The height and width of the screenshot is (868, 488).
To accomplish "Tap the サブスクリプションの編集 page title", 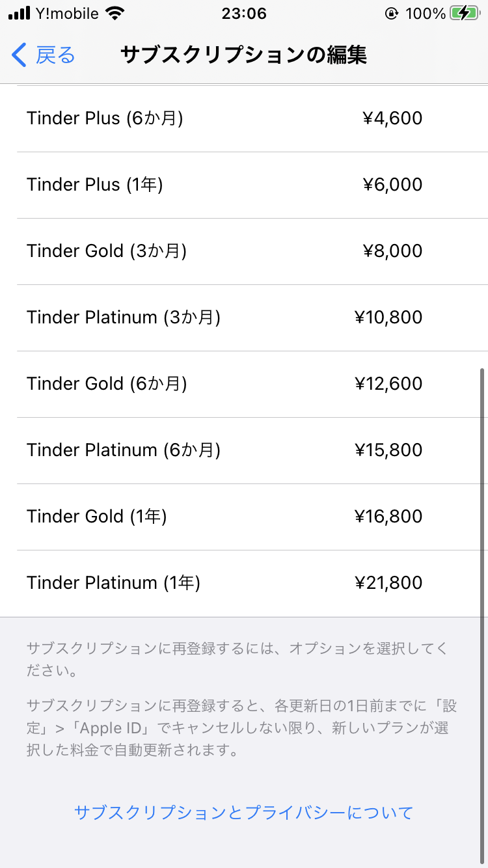I will [244, 55].
